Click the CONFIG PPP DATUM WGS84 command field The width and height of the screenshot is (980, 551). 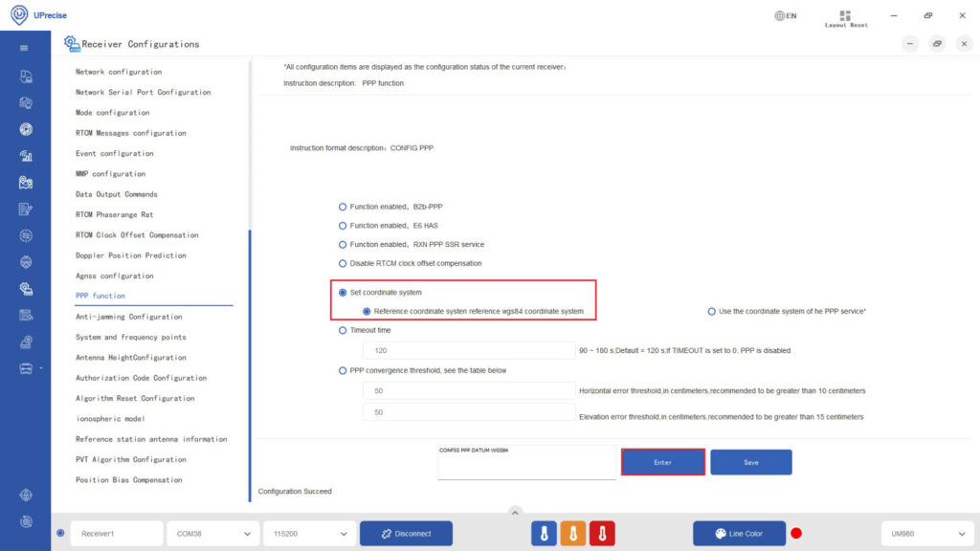(525, 462)
